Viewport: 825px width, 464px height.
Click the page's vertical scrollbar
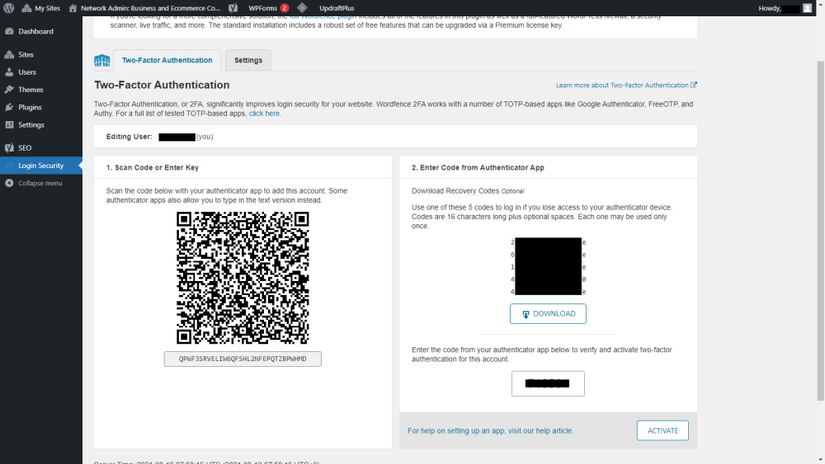point(820,231)
